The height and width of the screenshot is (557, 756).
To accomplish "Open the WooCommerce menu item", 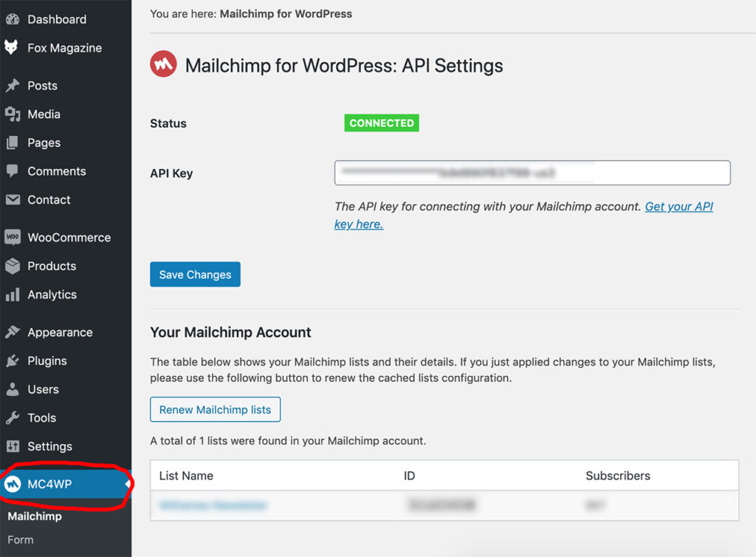I will (x=69, y=237).
